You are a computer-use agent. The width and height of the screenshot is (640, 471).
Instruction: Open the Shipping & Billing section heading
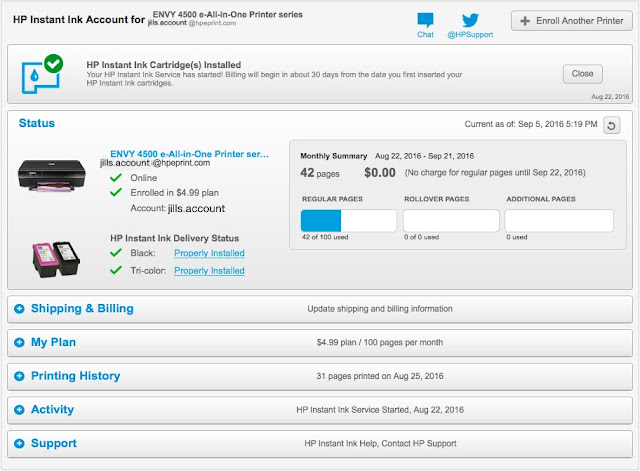[x=82, y=309]
